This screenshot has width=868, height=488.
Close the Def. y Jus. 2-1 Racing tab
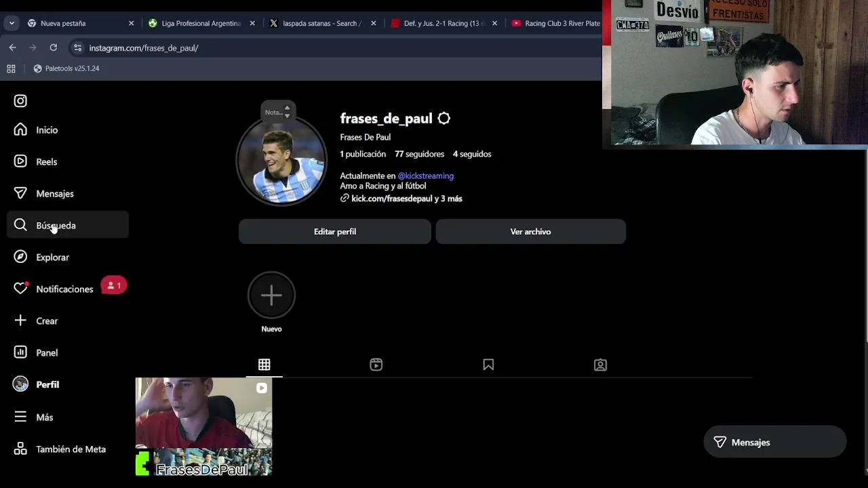[x=494, y=23]
